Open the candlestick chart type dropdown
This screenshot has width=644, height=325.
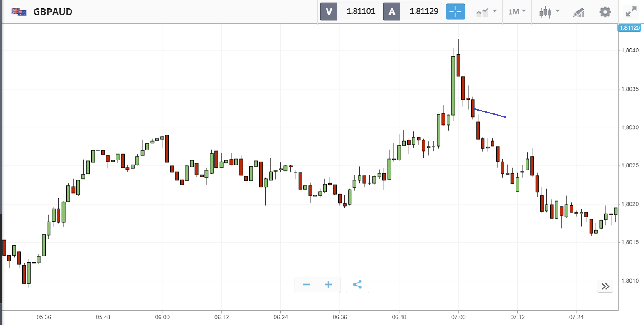point(549,12)
